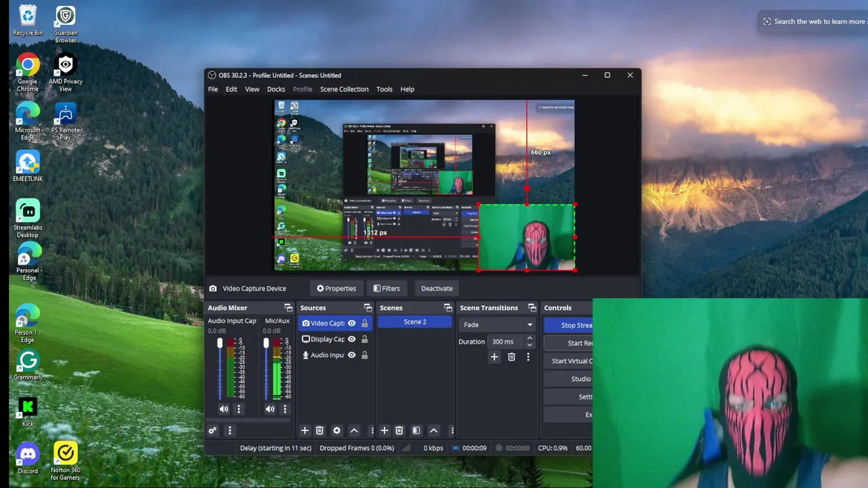Toggle lock on Display Capture source
This screenshot has width=868, height=488.
(x=365, y=339)
